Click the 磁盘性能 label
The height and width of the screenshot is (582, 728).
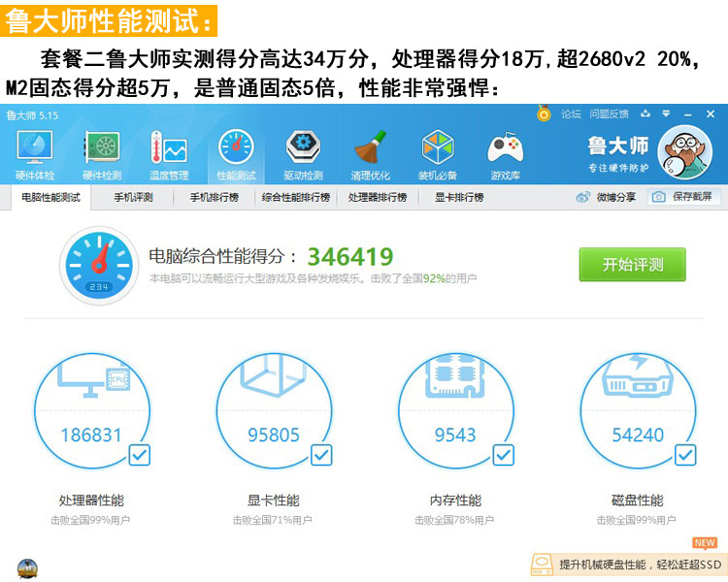638,501
